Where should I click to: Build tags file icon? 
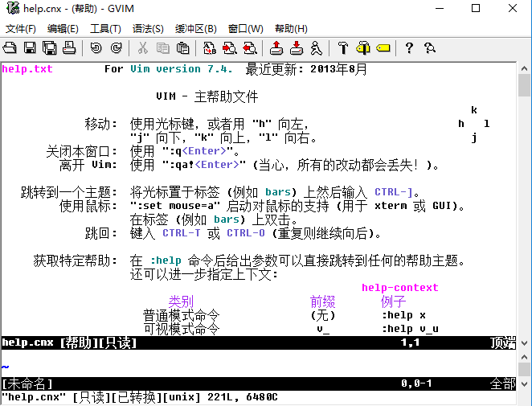click(x=363, y=48)
